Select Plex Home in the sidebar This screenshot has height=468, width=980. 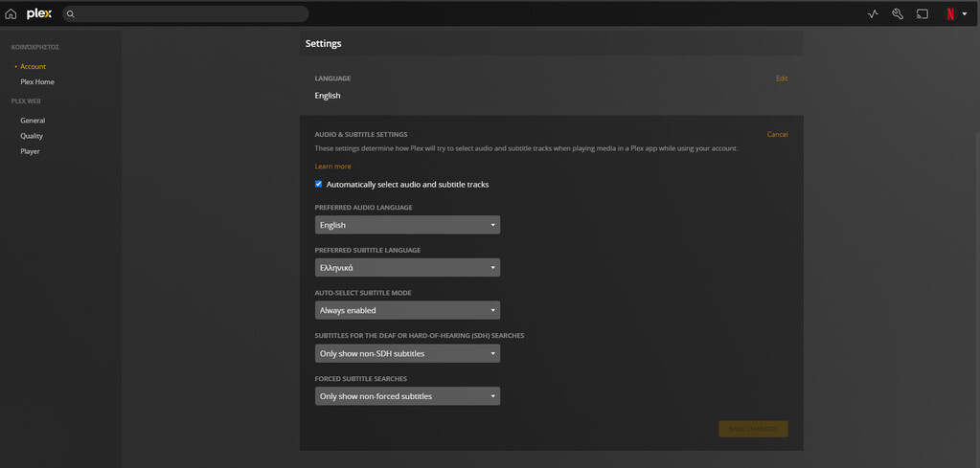[x=37, y=82]
